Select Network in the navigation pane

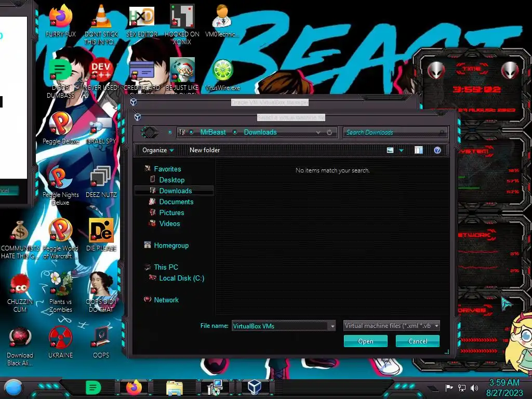point(166,300)
